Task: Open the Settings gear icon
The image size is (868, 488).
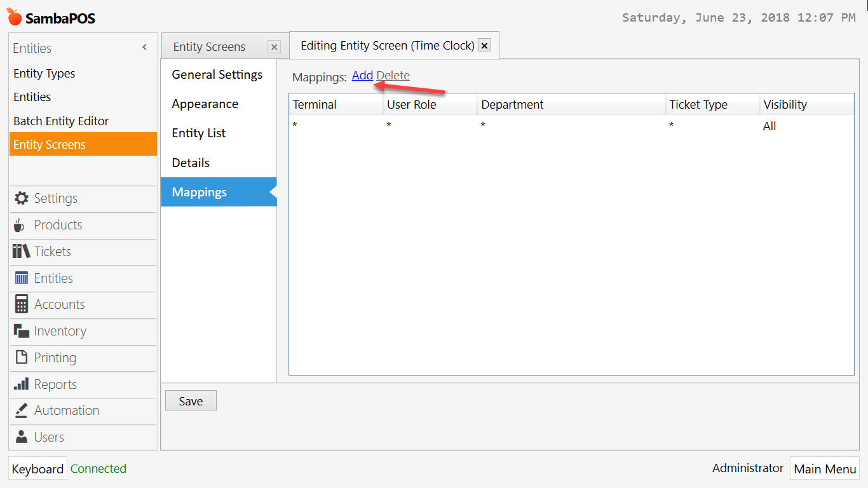Action: (19, 198)
